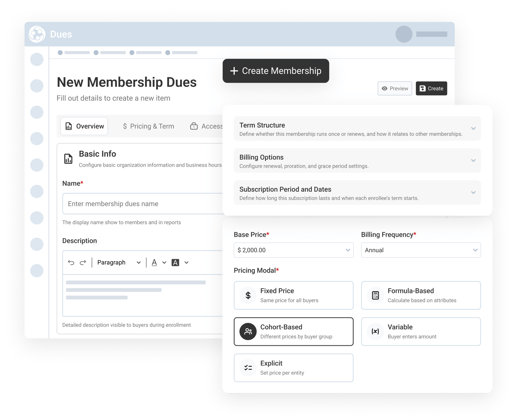Select the Formula-Based pricing option
This screenshot has width=514, height=420.
[421, 295]
